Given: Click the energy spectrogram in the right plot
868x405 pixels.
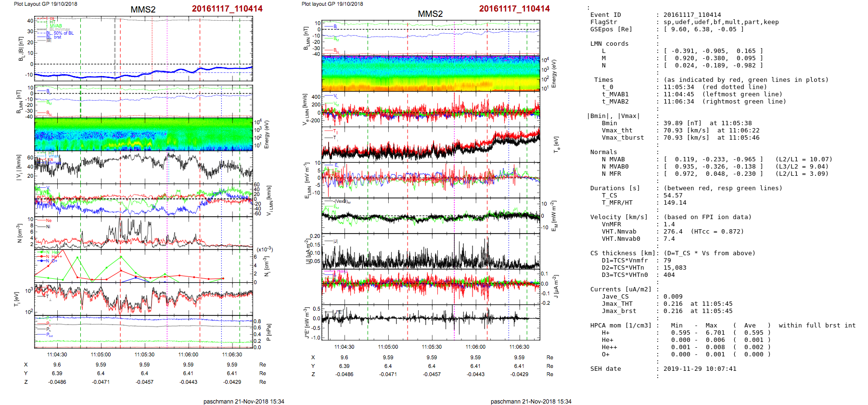Looking at the screenshot, I should coord(431,73).
